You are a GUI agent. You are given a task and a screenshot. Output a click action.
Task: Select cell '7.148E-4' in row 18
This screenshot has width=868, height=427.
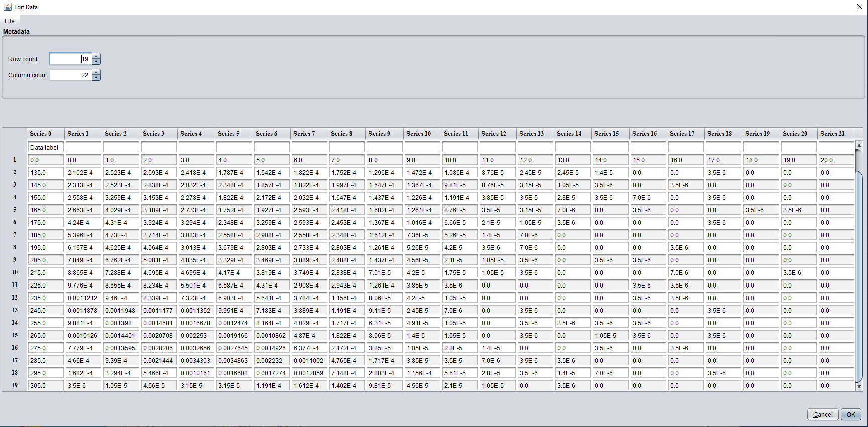pyautogui.click(x=347, y=373)
